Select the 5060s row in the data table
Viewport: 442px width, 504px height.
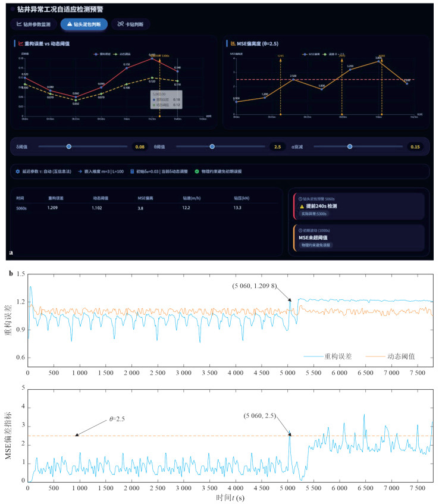(x=146, y=208)
